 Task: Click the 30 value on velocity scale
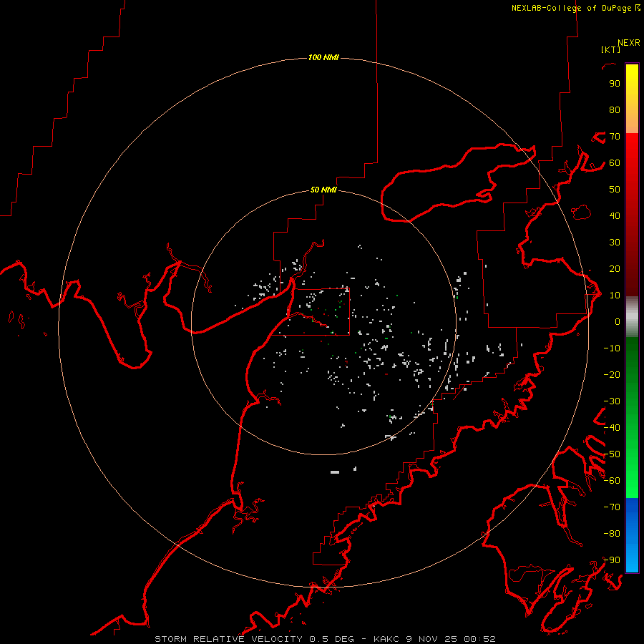[615, 243]
